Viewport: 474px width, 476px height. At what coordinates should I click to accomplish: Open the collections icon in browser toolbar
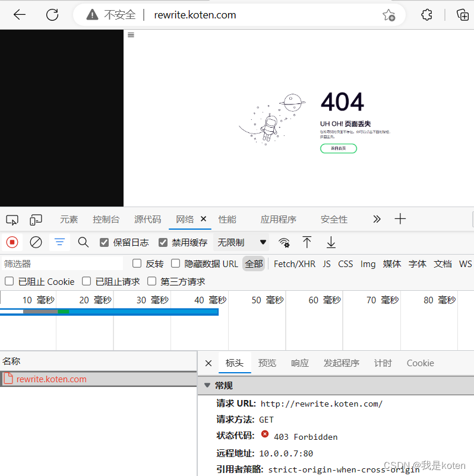[x=463, y=15]
